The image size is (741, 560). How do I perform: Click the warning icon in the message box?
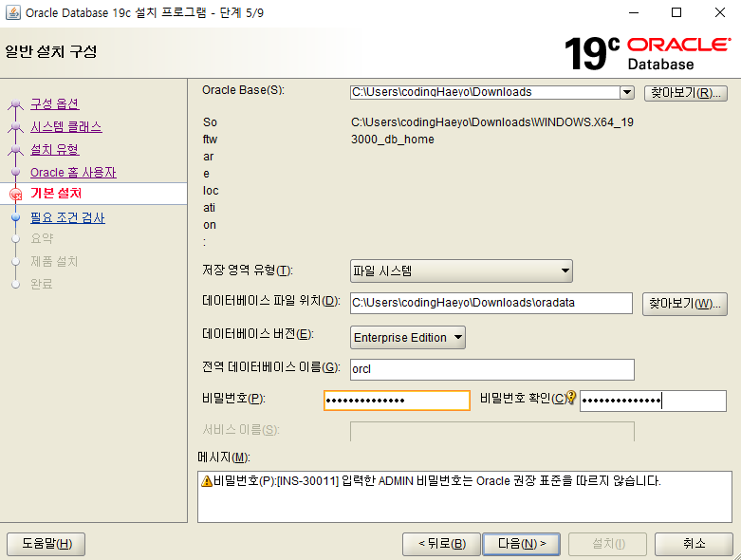(207, 481)
